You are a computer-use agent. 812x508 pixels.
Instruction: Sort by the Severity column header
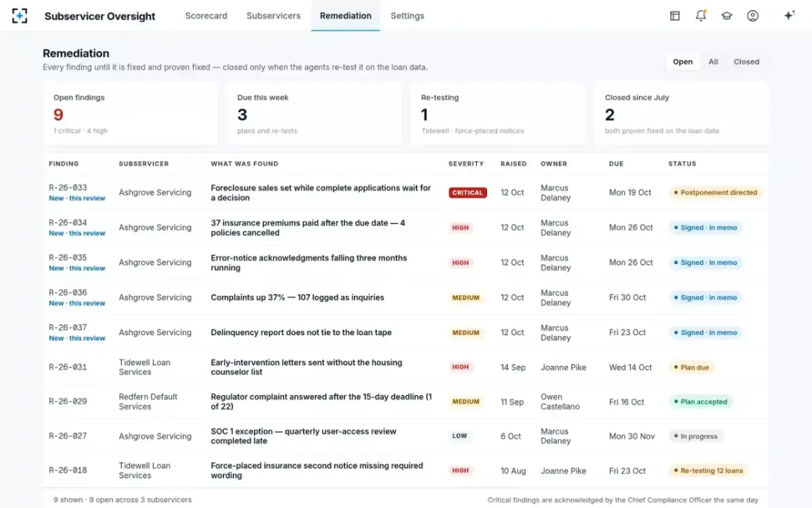point(466,164)
